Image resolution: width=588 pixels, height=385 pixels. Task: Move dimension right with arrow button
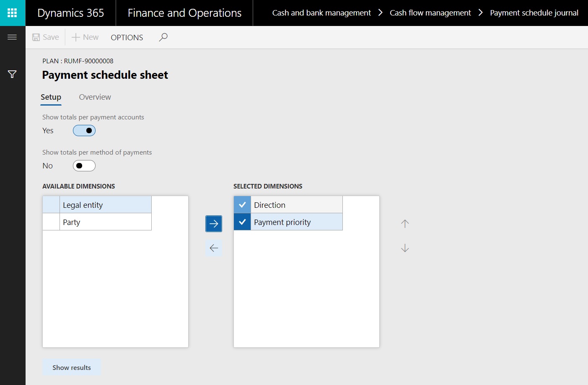click(x=214, y=224)
